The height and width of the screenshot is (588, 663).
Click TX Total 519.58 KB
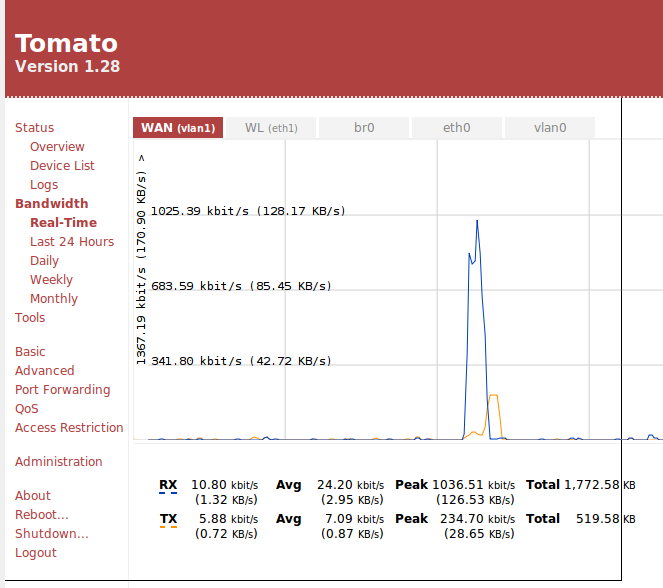coord(605,519)
